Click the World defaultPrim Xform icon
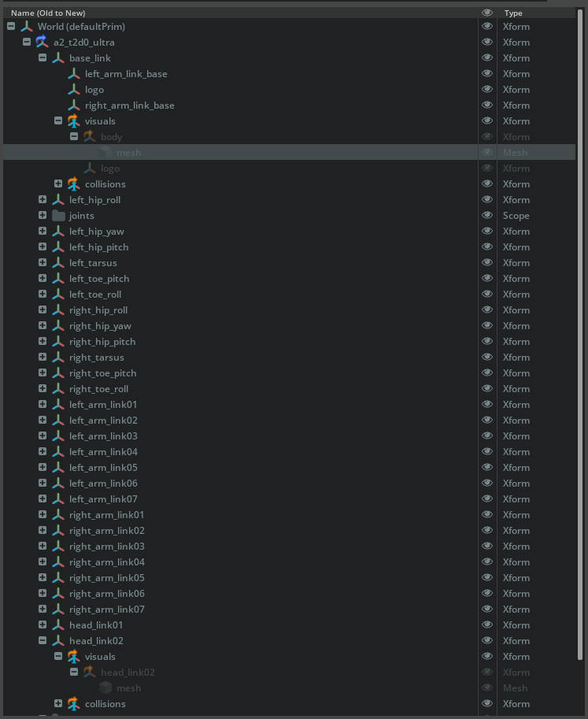The width and height of the screenshot is (588, 719). coord(27,27)
